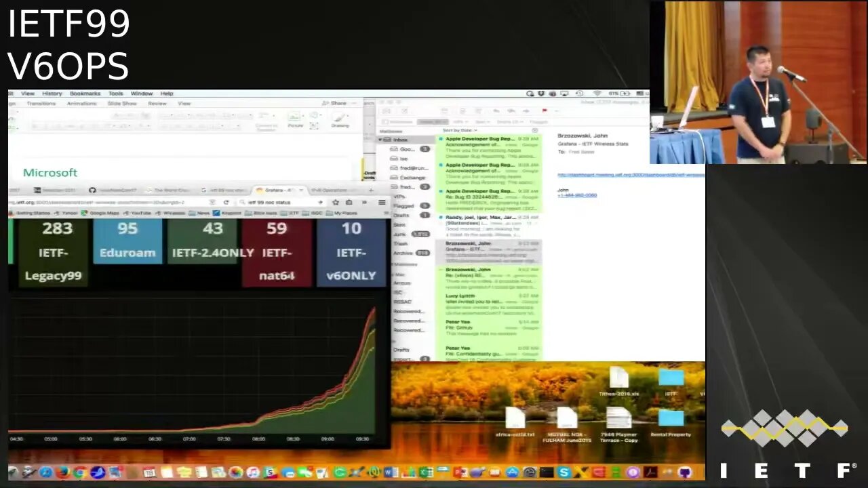The height and width of the screenshot is (488, 868).
Task: Click the Picture icon in the ribbon
Action: pos(296,120)
